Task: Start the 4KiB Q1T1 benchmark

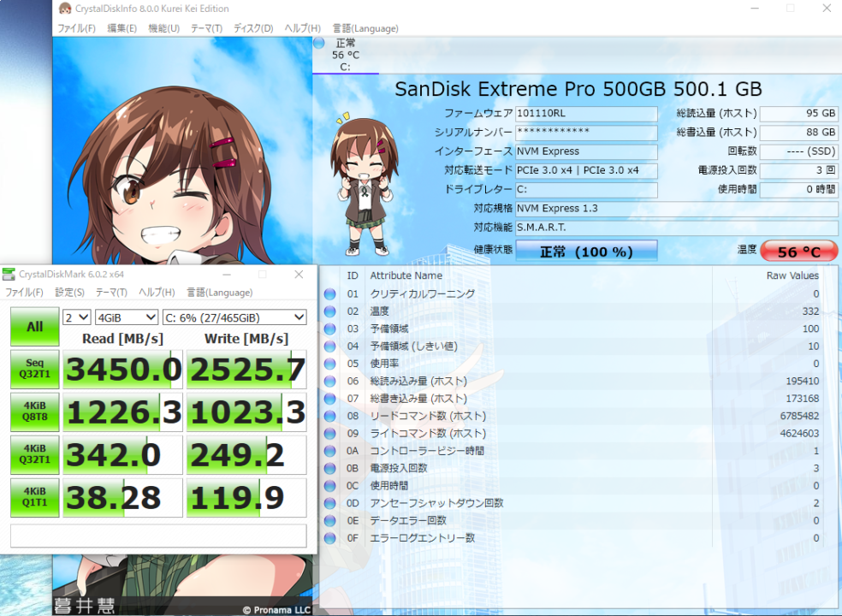Action: (35, 498)
